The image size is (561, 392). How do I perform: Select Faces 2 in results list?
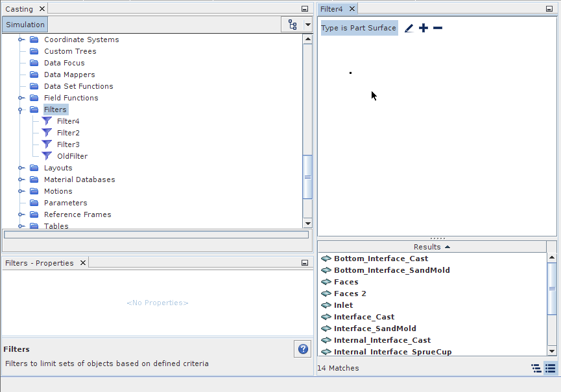[x=350, y=294]
